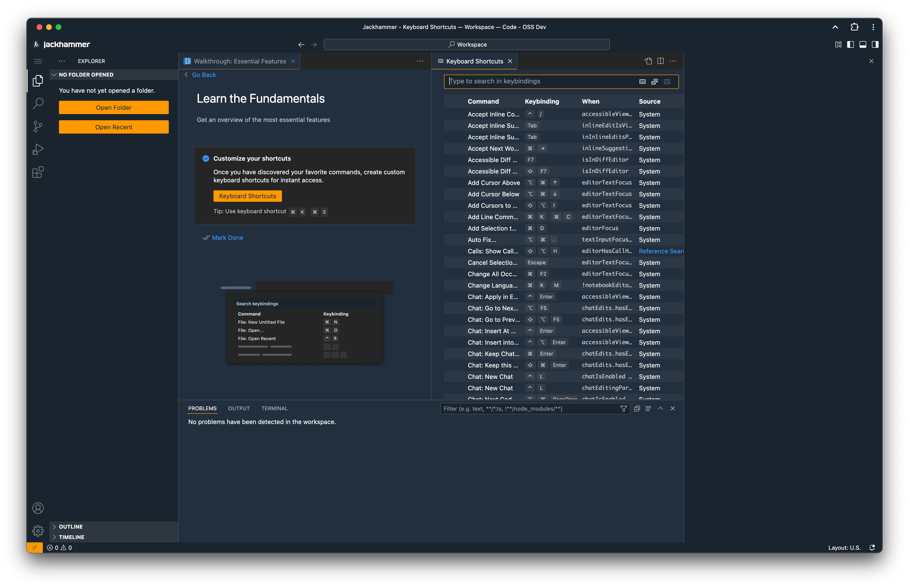Viewport: 909px width, 588px height.
Task: Click the chevron up icon in title bar
Action: pyautogui.click(x=835, y=27)
